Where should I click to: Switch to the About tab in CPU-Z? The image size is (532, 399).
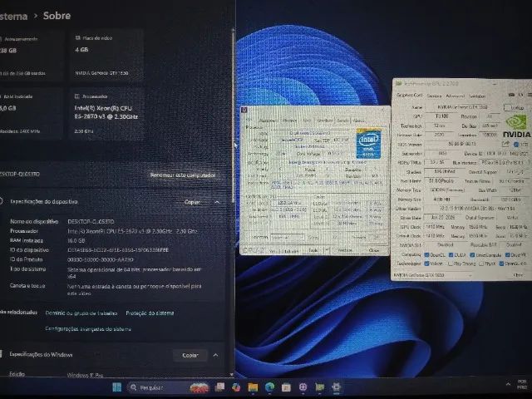tap(358, 121)
